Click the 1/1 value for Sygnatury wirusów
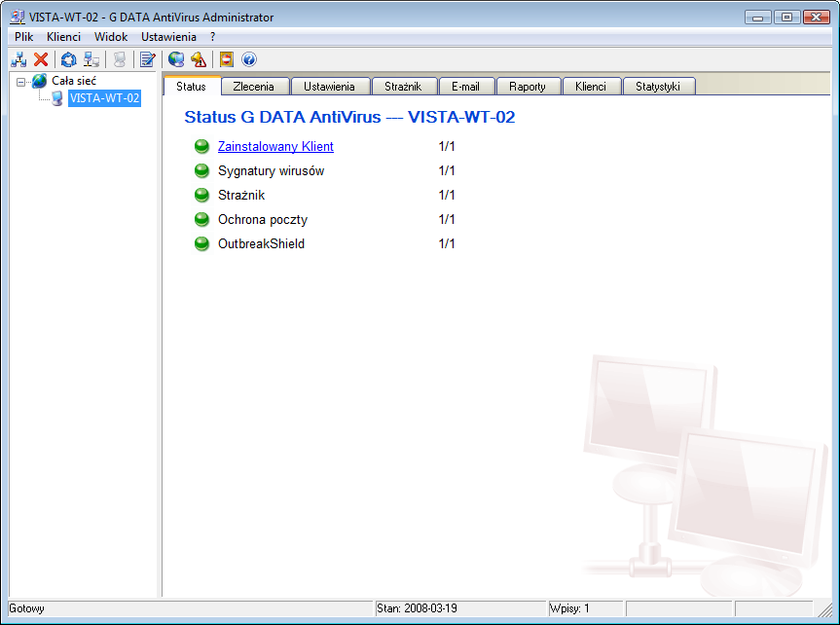This screenshot has width=840, height=625. point(447,171)
